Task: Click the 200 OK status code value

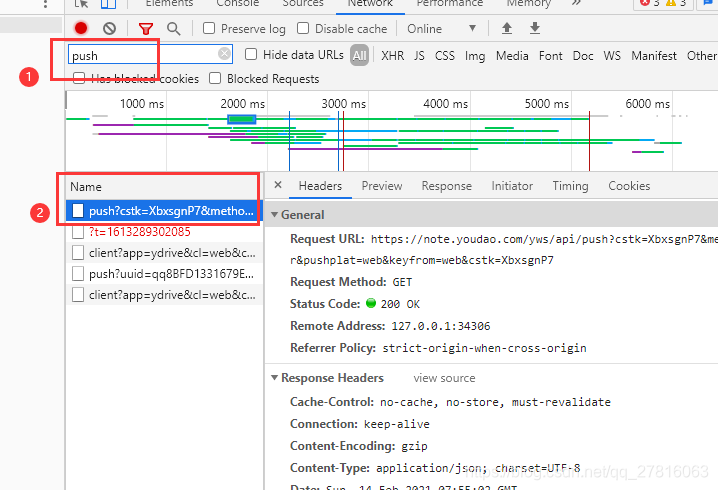Action: coord(400,304)
